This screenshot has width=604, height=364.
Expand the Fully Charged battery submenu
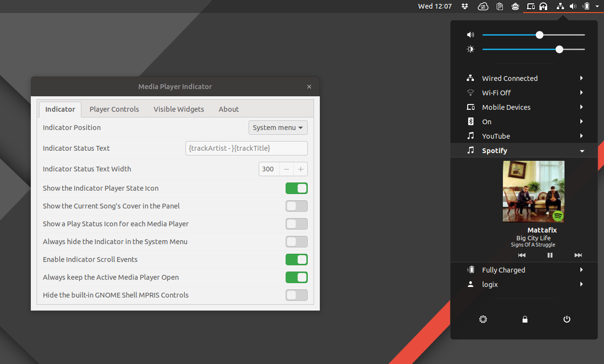[524, 270]
